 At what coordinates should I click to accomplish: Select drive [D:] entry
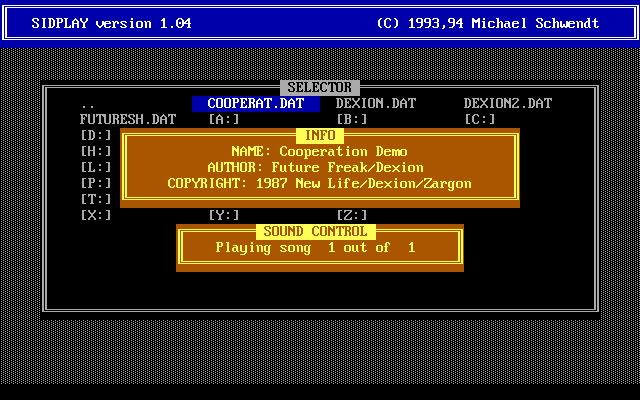pos(96,136)
